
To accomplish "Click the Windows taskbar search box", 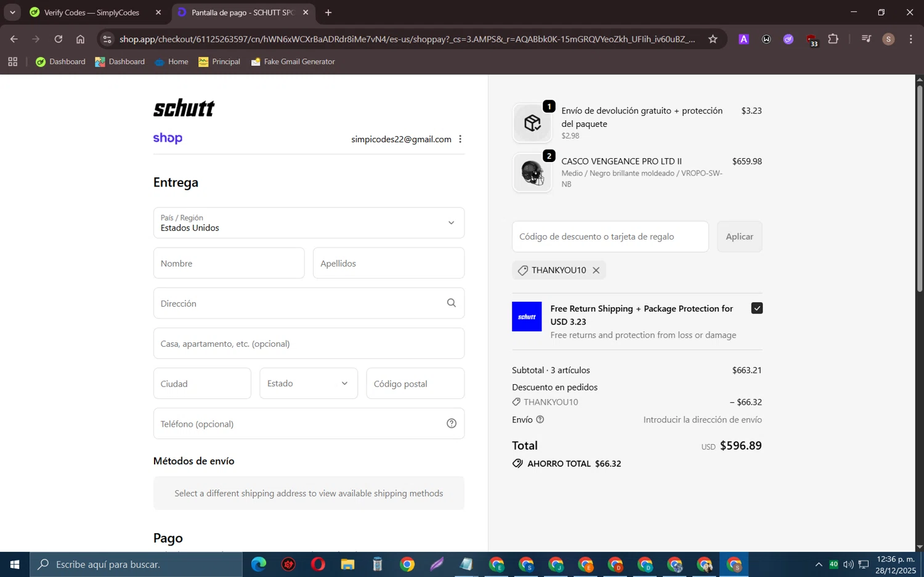I will 136,564.
